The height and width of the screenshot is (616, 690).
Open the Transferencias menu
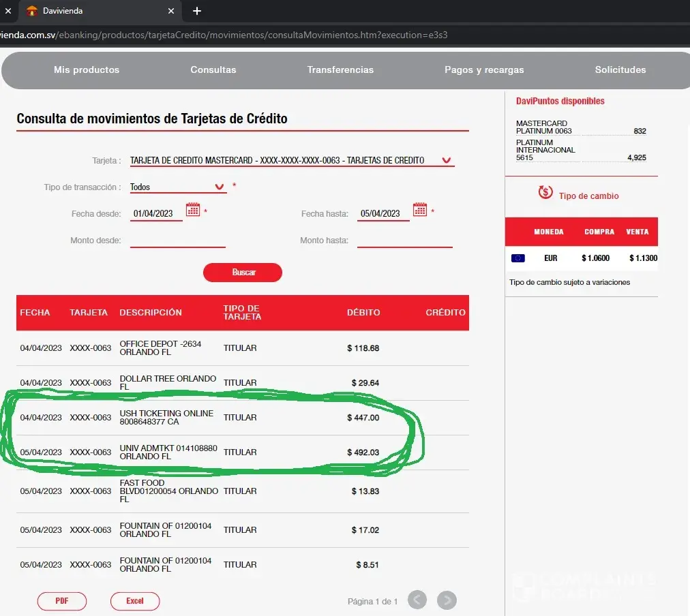tap(340, 70)
